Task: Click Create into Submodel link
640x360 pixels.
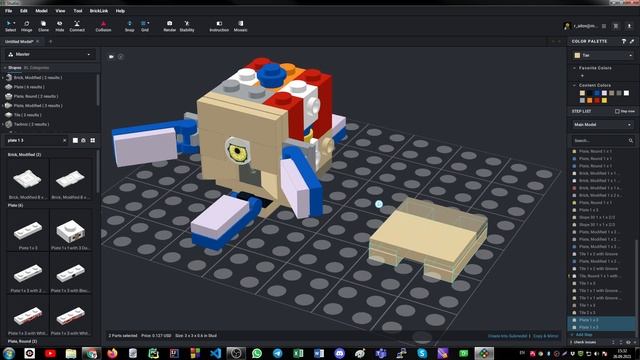Action: [x=507, y=336]
